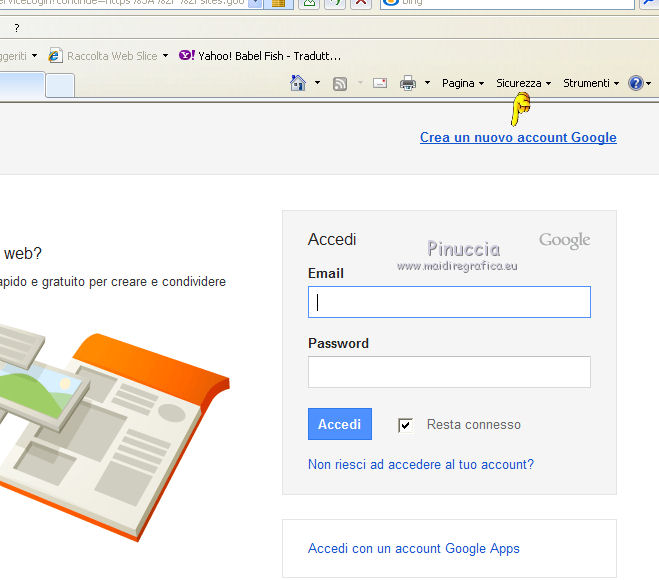Screen dimensions: 659x580
Task: Click the Yahoo icon in favorites bar
Action: coord(187,55)
